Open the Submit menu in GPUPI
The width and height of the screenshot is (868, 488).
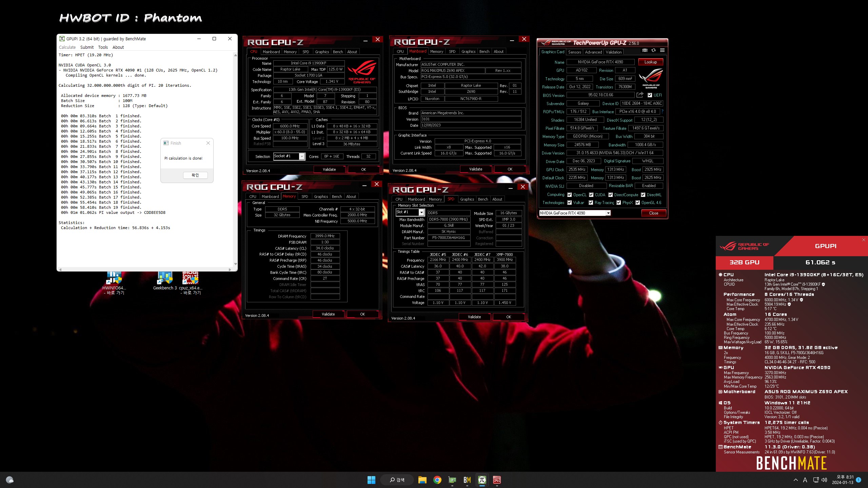coord(87,47)
